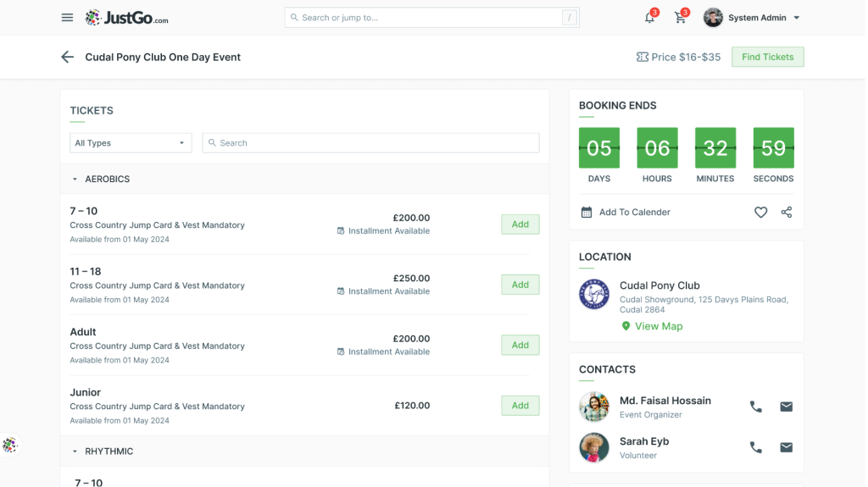Click the slash shortcut hint in search
This screenshot has width=868, height=487.
569,18
